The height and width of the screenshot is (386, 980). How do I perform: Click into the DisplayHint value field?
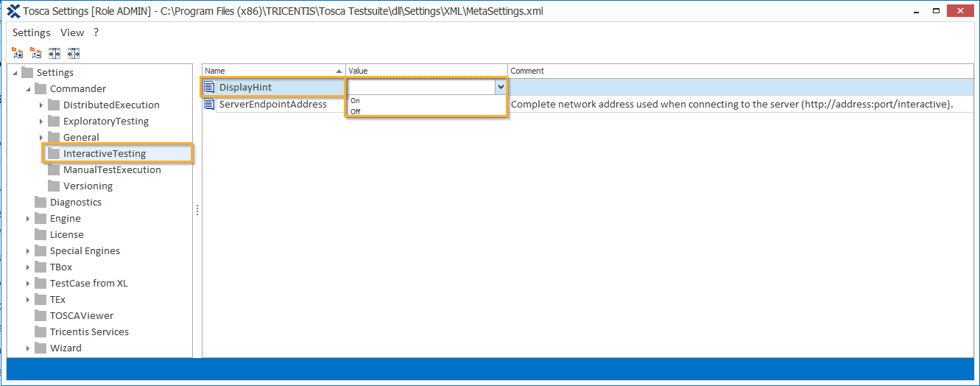pyautogui.click(x=421, y=87)
